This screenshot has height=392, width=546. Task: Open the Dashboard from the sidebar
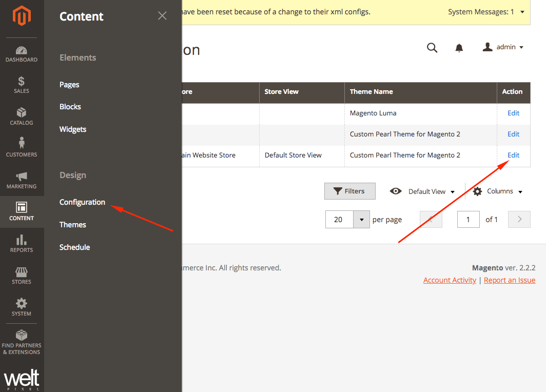pos(22,54)
